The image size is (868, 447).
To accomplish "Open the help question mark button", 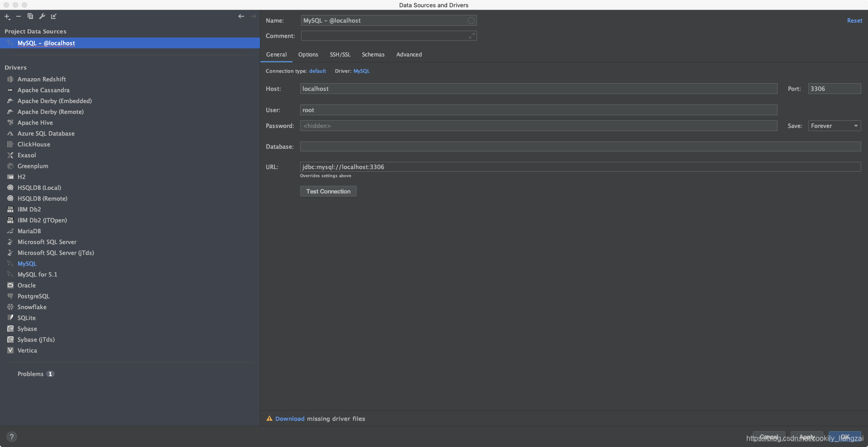I will [x=12, y=437].
